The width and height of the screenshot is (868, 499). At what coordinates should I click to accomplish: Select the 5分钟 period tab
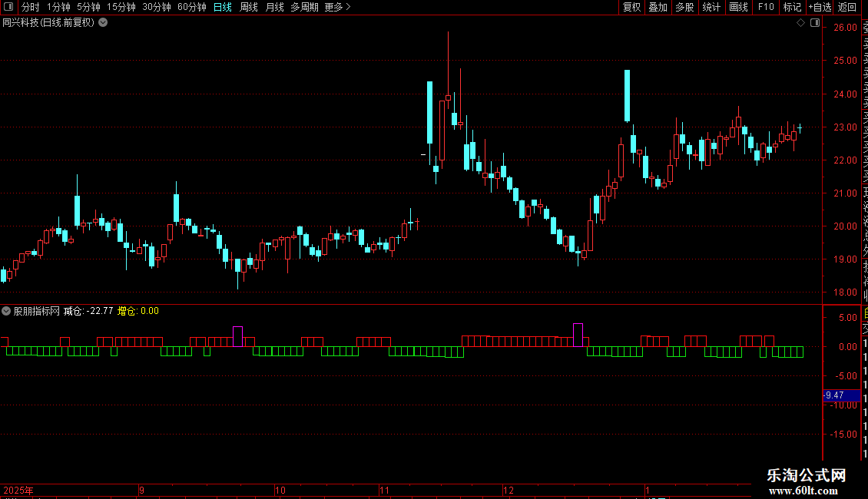click(x=88, y=7)
